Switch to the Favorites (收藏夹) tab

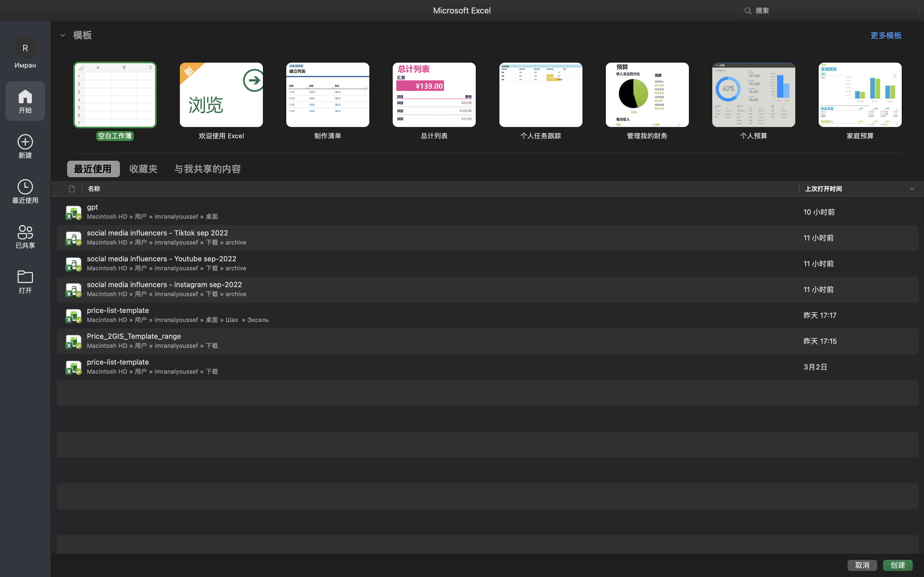(x=143, y=169)
